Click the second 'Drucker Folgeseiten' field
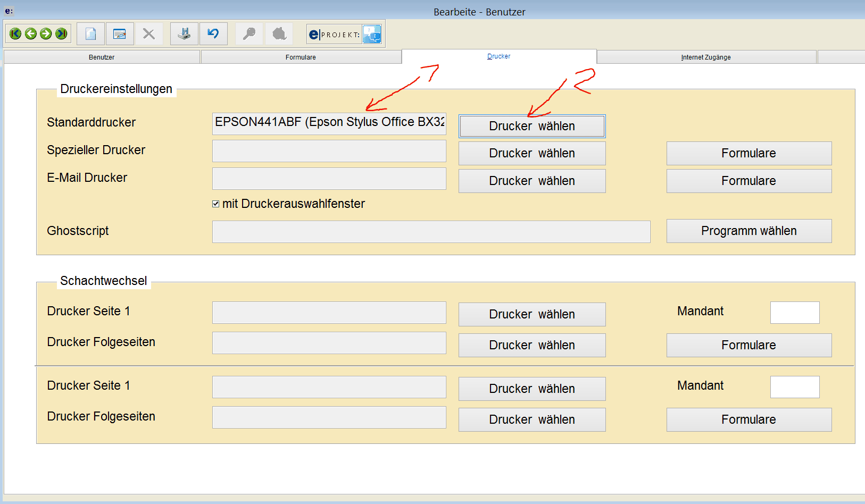 (x=329, y=417)
